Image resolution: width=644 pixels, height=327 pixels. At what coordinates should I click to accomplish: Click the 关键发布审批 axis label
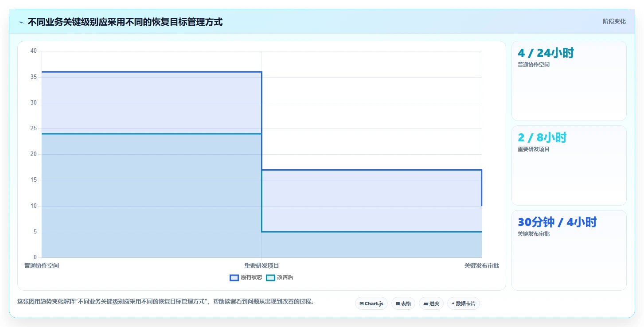[x=482, y=265]
